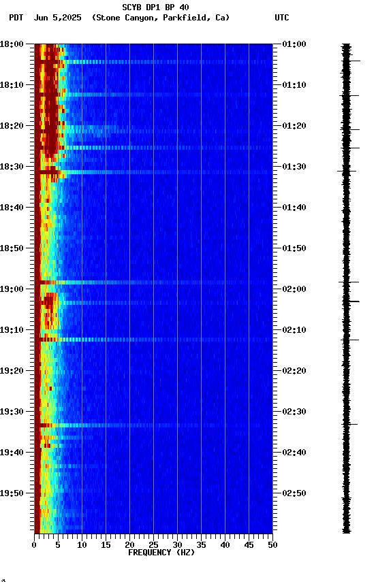Image resolution: width=376 pixels, height=588 pixels.
Task: Click the 'FREQUENCY (HZ)' axis label
Action: click(x=161, y=553)
